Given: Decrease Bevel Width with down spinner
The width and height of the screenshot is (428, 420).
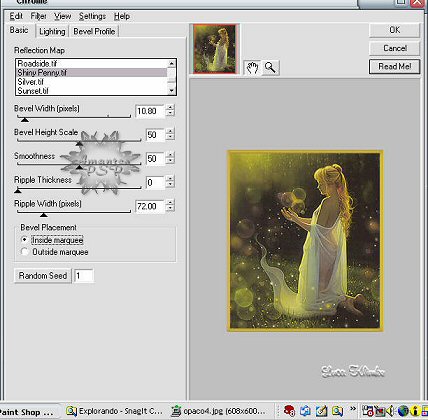Looking at the screenshot, I should coord(170,114).
